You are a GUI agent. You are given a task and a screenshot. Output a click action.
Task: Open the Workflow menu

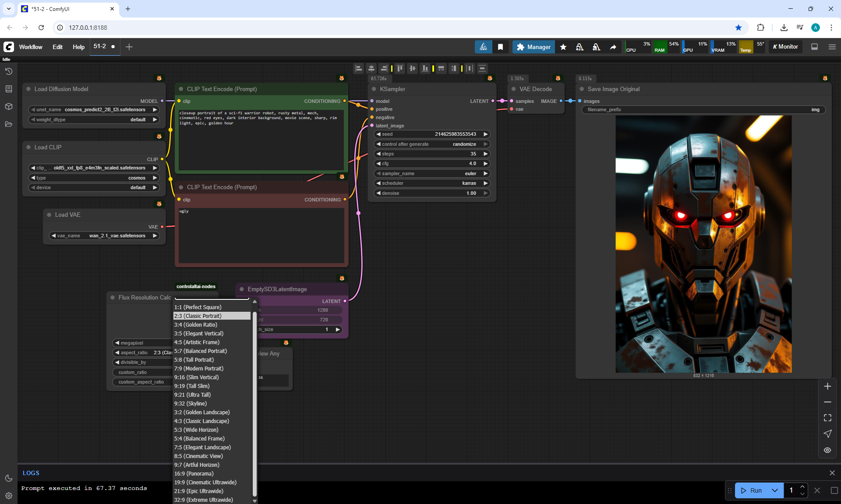[31, 47]
